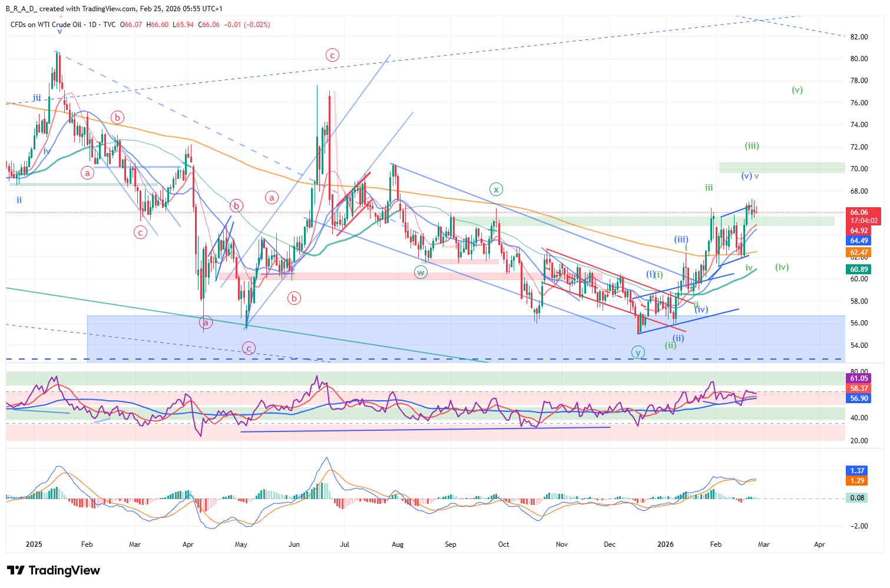Click the orange 62.47 moving average tag
Image resolution: width=890 pixels, height=588 pixels.
coord(859,253)
